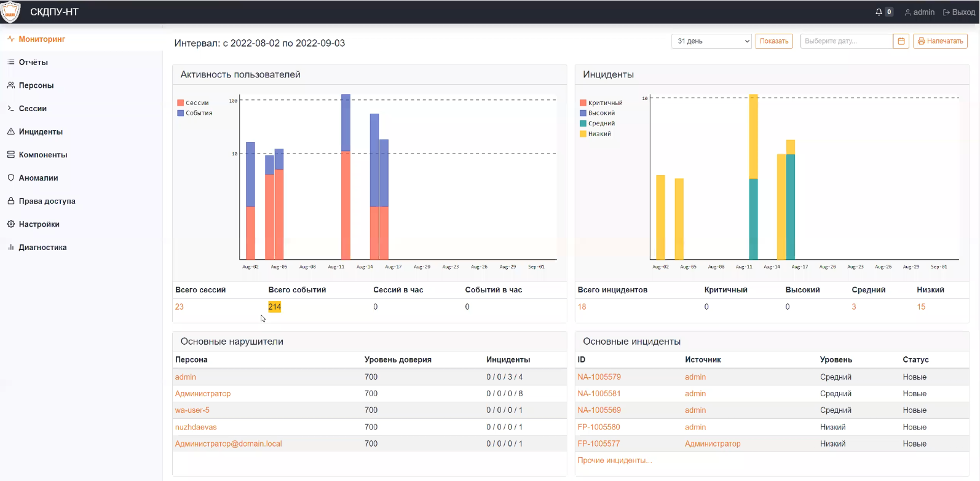This screenshot has height=481, width=980.
Task: Click the Компоненты server icon
Action: coord(10,155)
